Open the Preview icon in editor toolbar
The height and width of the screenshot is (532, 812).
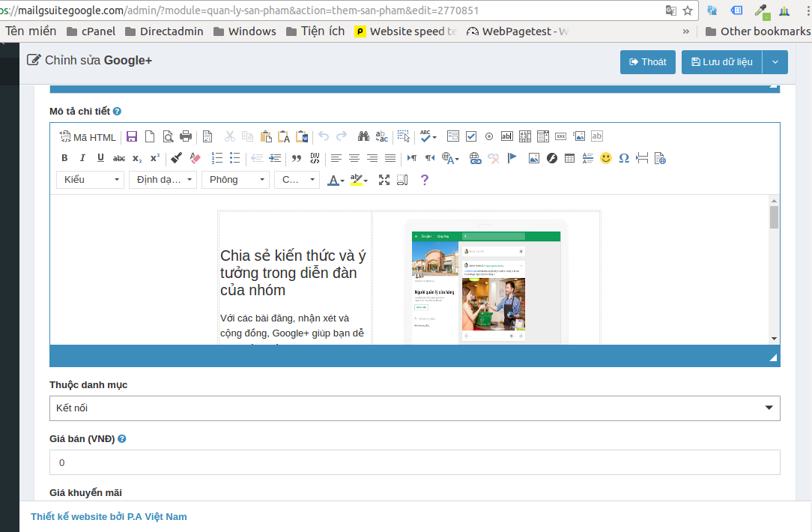[x=168, y=137]
